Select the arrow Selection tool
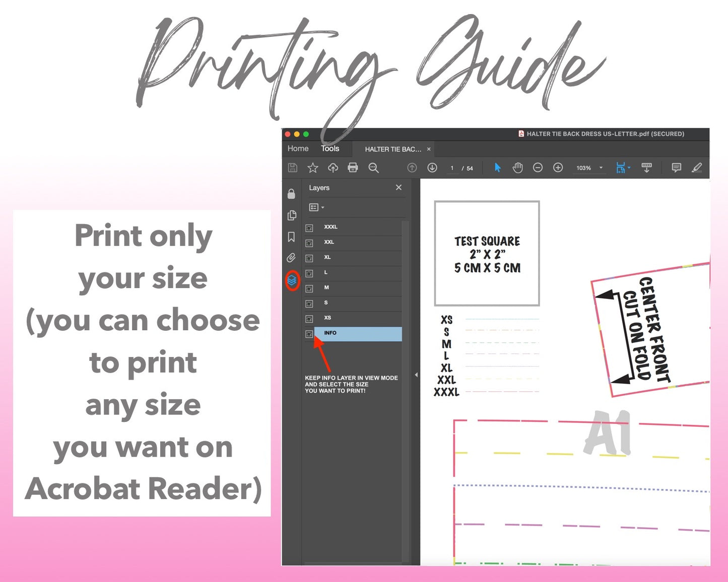The image size is (728, 582). [497, 168]
